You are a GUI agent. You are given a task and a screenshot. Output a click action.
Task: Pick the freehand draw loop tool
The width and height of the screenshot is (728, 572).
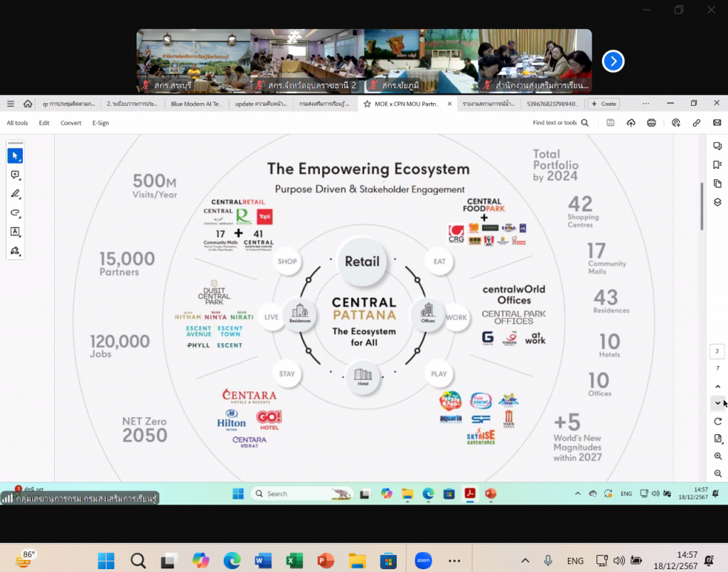pos(15,212)
